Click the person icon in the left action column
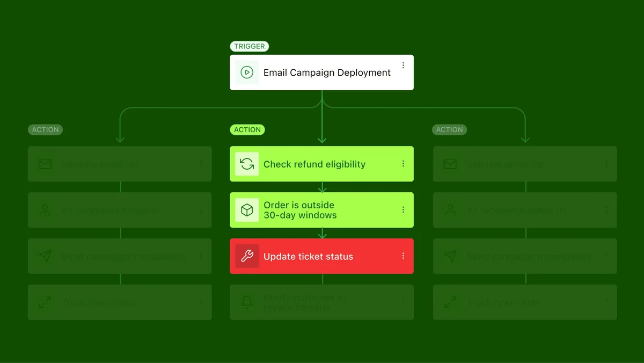 (x=45, y=210)
